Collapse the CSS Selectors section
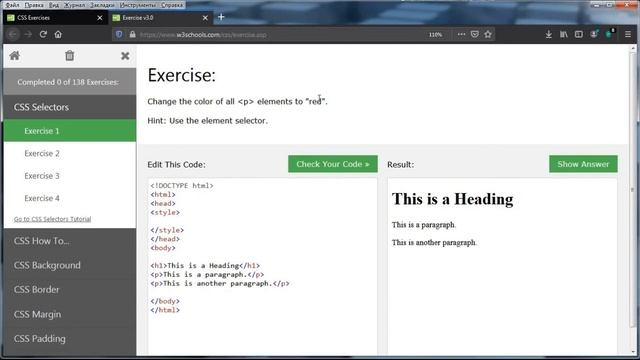This screenshot has height=360, width=640. (70, 107)
